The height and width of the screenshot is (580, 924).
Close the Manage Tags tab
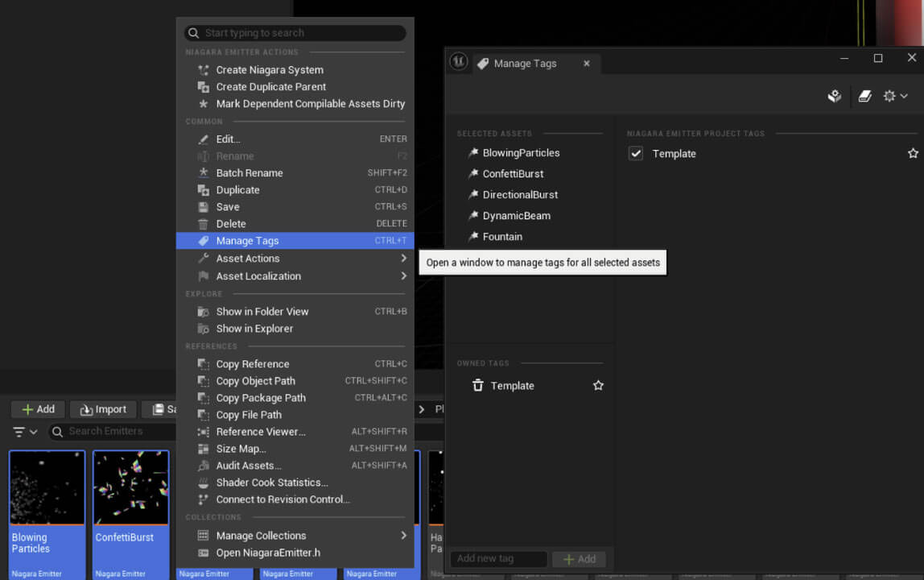click(x=586, y=64)
